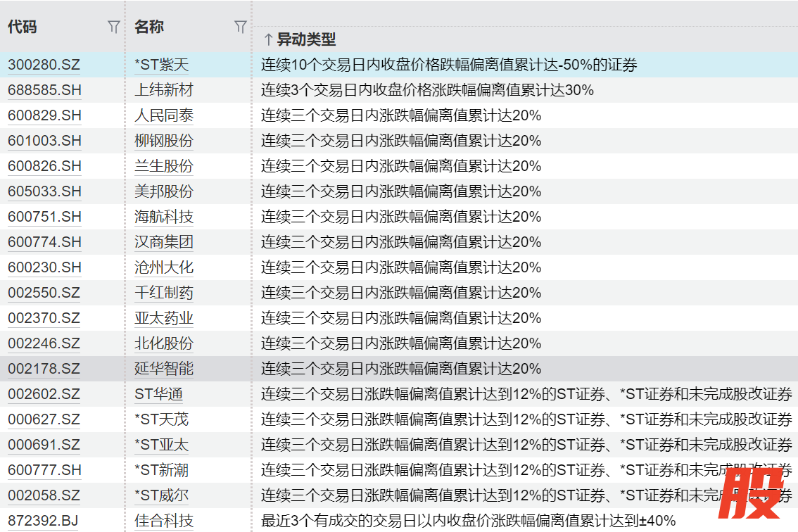Screen dimensions: 798x532
Task: Select 海航科技 stock name
Action: (164, 217)
